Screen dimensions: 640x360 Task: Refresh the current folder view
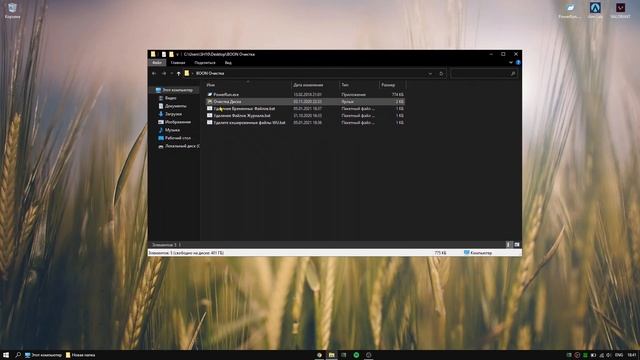441,73
